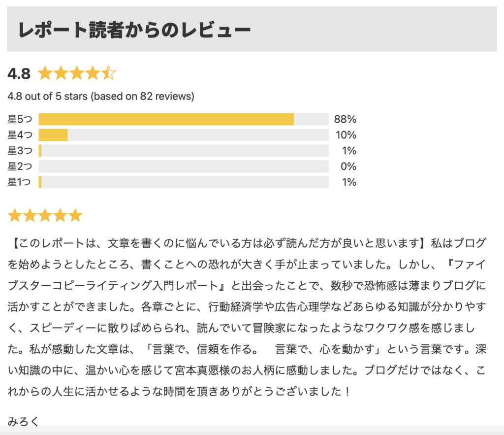Select the 星1つ rating bar
The width and height of the screenshot is (504, 435).
[184, 182]
